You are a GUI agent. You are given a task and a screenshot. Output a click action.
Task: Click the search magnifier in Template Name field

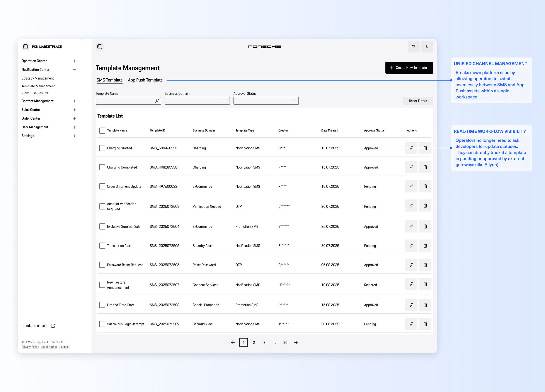coord(157,101)
